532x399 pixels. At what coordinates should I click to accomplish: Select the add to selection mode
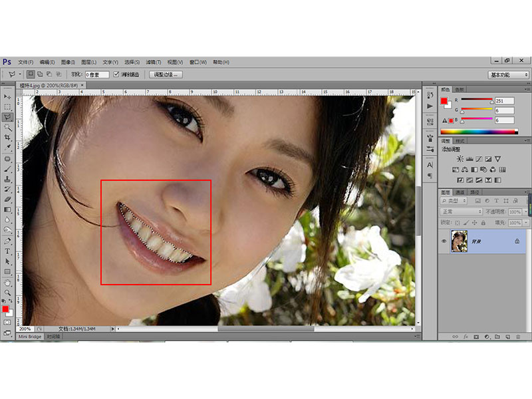point(40,74)
